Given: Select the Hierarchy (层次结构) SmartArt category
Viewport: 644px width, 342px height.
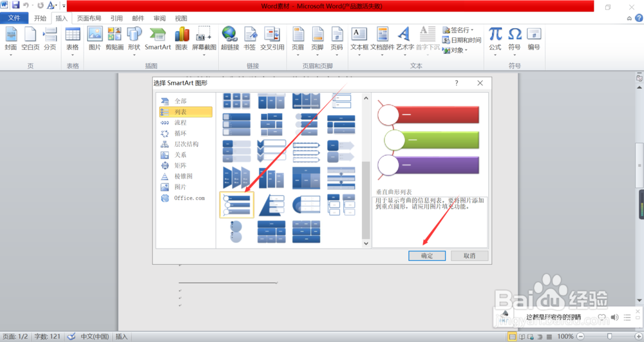Looking at the screenshot, I should coord(185,144).
